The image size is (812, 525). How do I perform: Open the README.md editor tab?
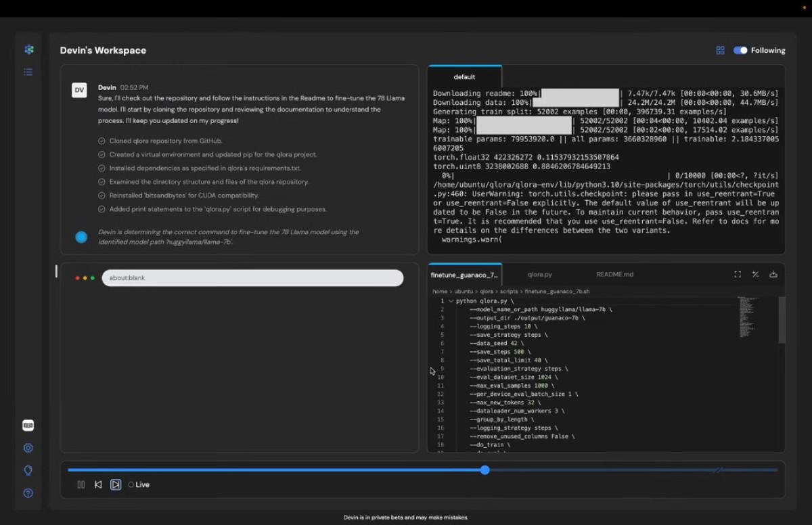click(614, 275)
